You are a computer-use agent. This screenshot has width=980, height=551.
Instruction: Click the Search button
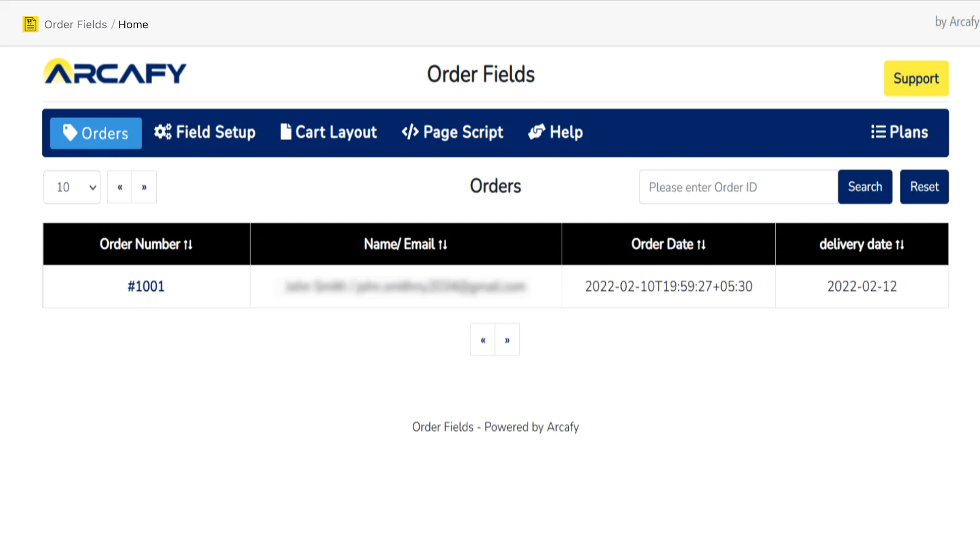point(865,187)
